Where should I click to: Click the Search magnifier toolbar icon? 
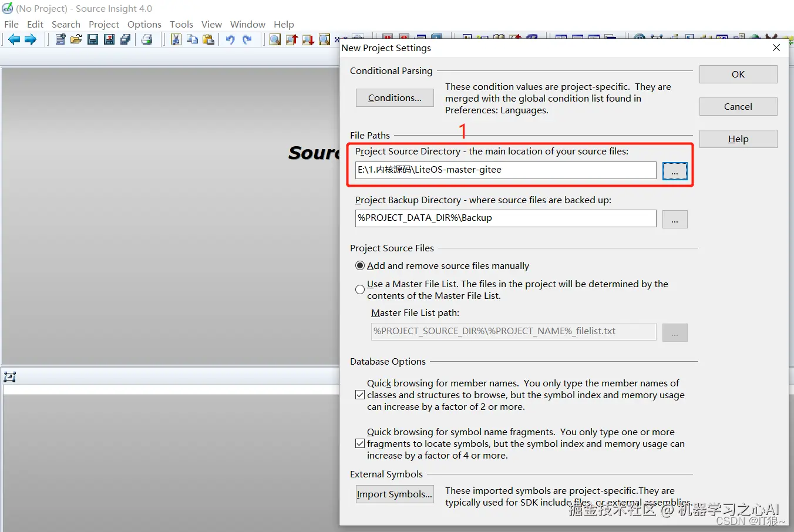click(x=275, y=39)
